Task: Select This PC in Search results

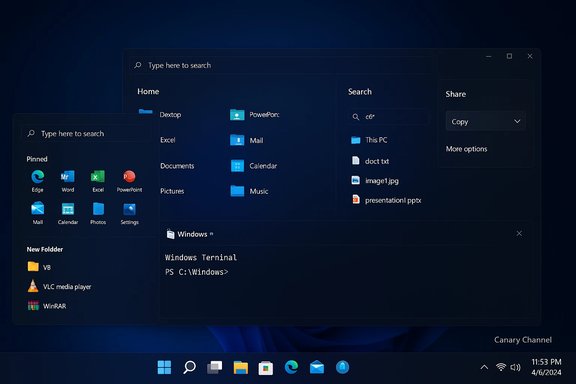Action: 369,140
